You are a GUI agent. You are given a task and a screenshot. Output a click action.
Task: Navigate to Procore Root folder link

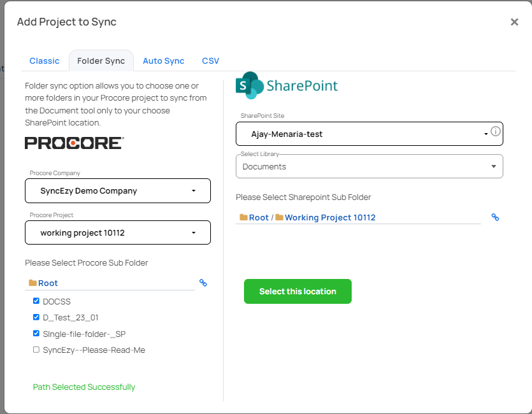[48, 283]
